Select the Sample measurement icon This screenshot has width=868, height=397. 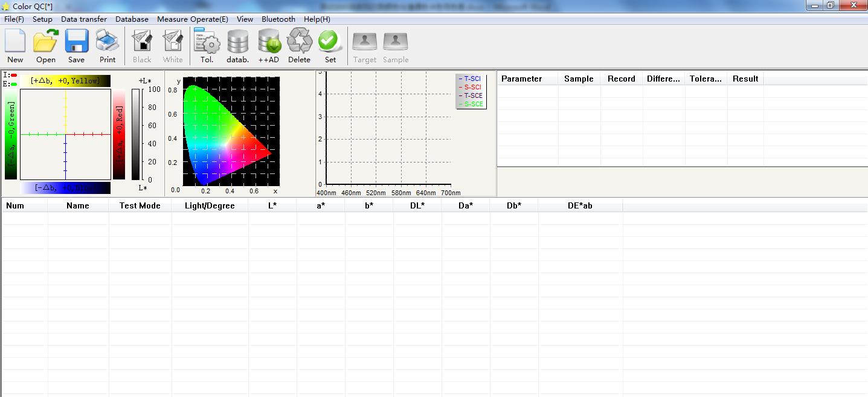coord(396,46)
